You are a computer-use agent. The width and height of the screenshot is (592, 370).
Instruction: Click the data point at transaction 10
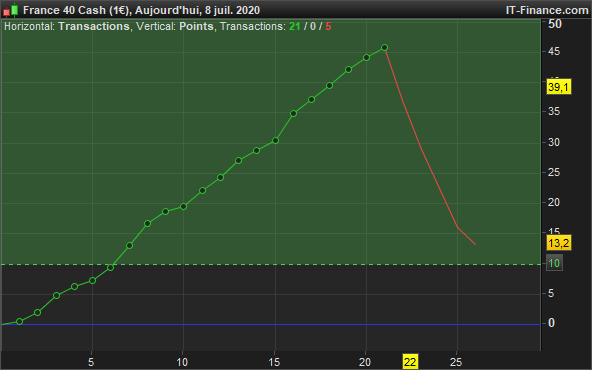tap(183, 207)
